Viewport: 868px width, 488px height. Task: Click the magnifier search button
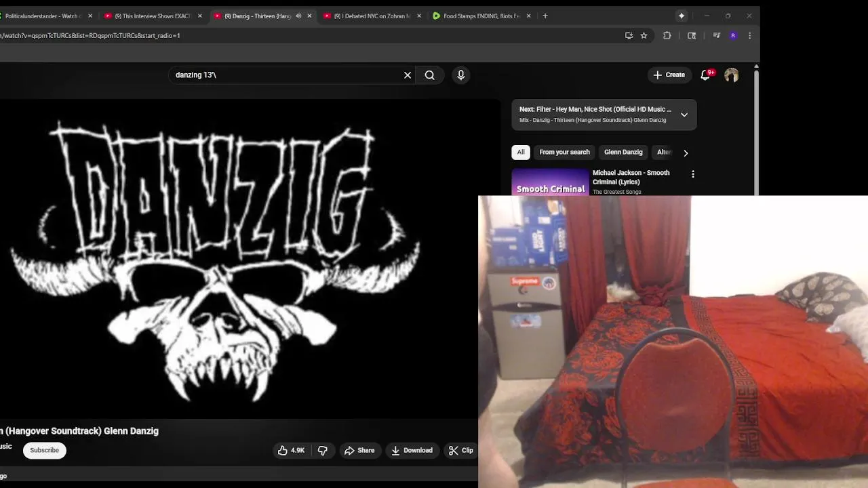pyautogui.click(x=430, y=75)
